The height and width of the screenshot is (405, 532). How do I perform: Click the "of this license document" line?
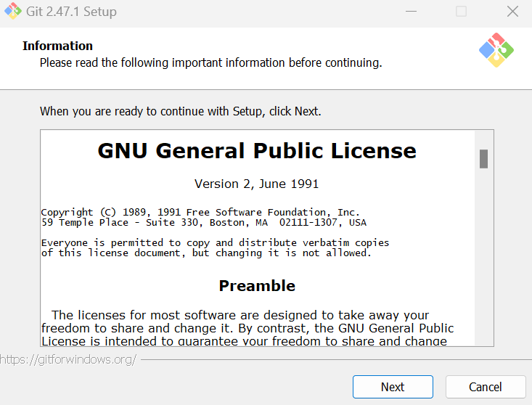point(206,253)
